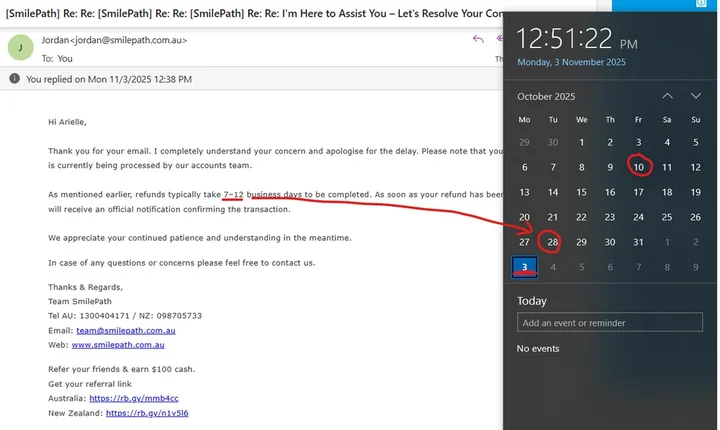The height and width of the screenshot is (430, 720).
Task: Click the 'To: You' recipient line
Action: click(57, 59)
